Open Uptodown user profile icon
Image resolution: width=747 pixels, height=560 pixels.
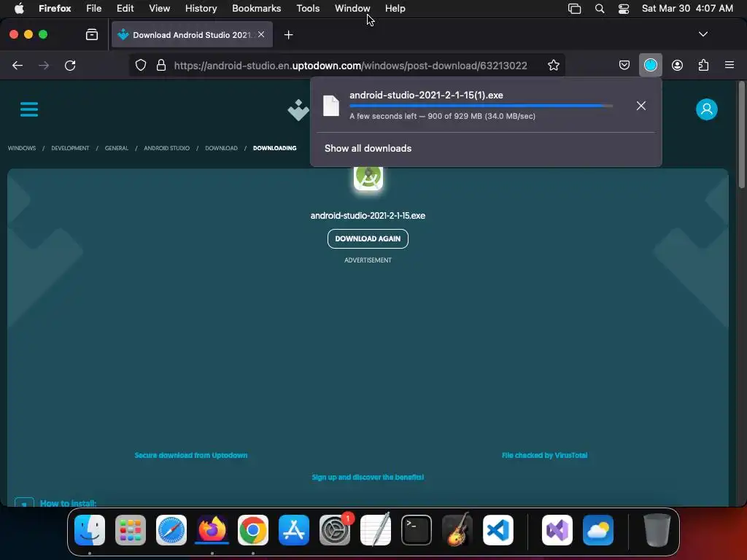tap(706, 109)
